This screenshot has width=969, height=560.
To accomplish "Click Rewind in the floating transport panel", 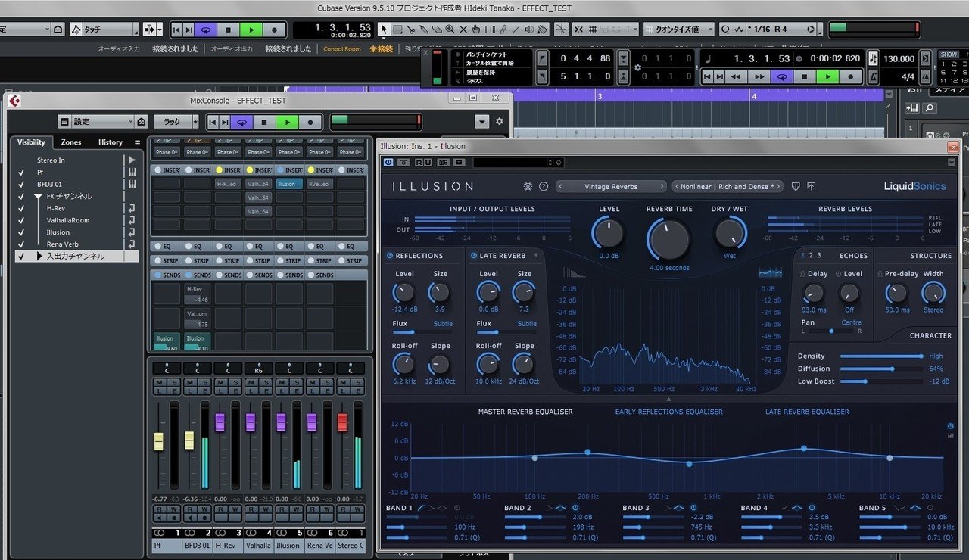I will [735, 76].
